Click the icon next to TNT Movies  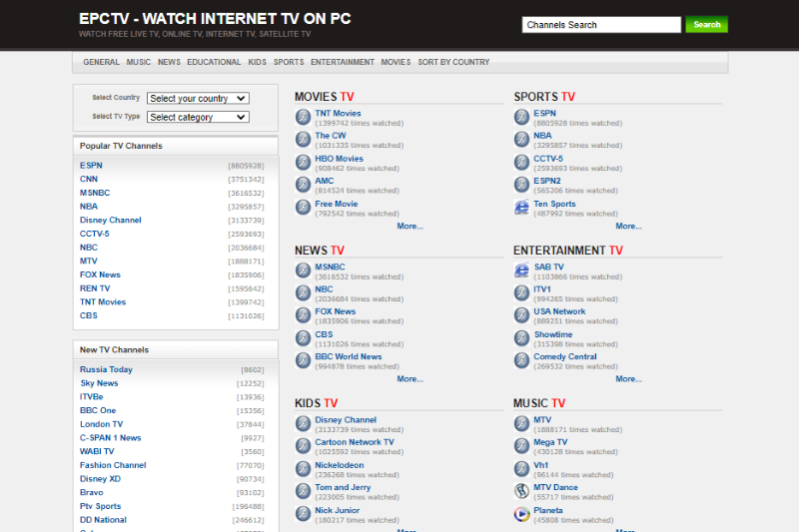[x=304, y=117]
